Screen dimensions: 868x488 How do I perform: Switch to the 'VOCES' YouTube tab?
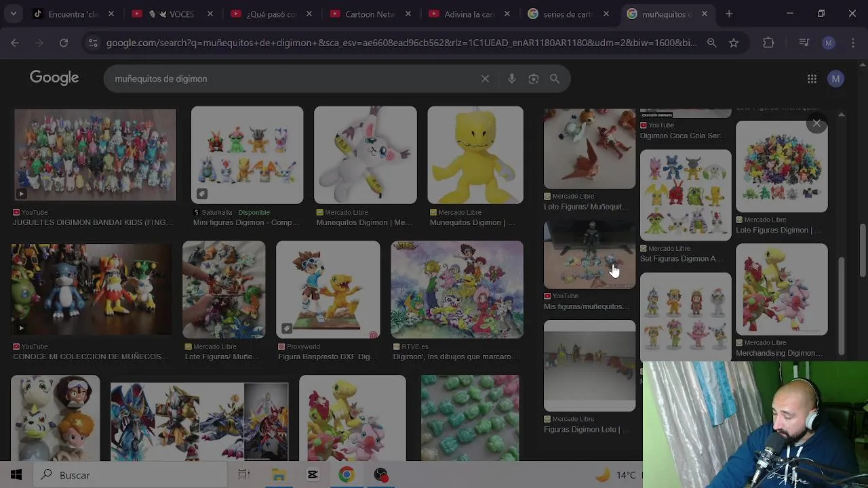pyautogui.click(x=174, y=14)
